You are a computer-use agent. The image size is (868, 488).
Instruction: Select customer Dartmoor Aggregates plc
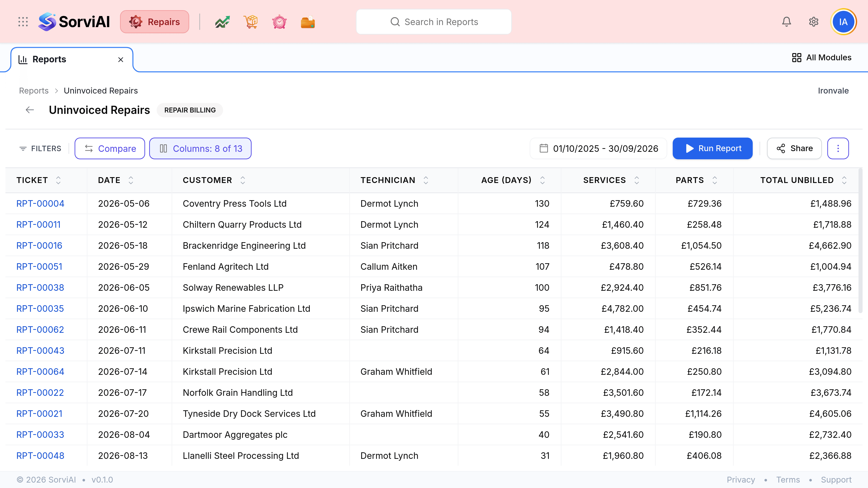235,435
